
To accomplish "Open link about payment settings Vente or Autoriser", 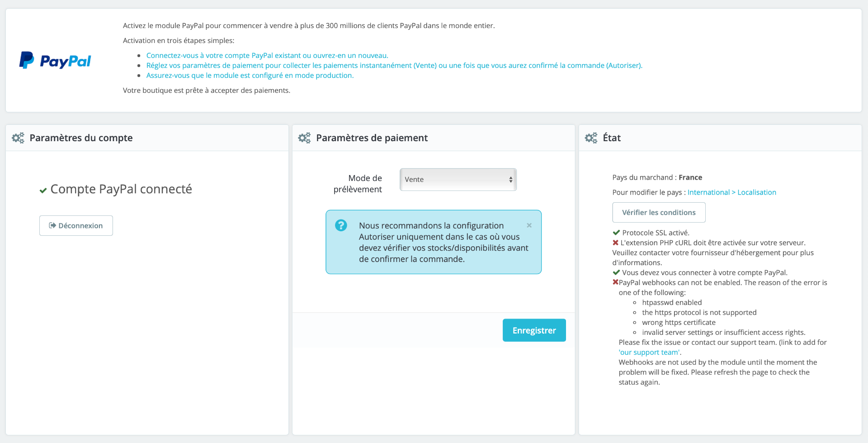I will pyautogui.click(x=394, y=65).
